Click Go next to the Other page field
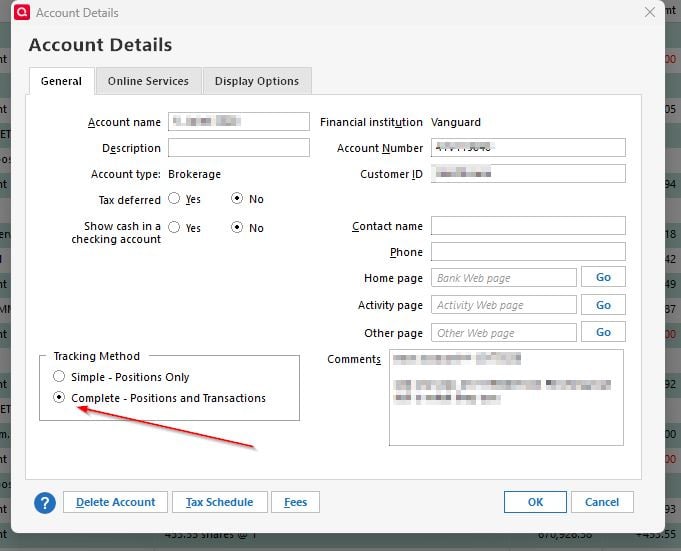This screenshot has height=551, width=681. pyautogui.click(x=603, y=332)
